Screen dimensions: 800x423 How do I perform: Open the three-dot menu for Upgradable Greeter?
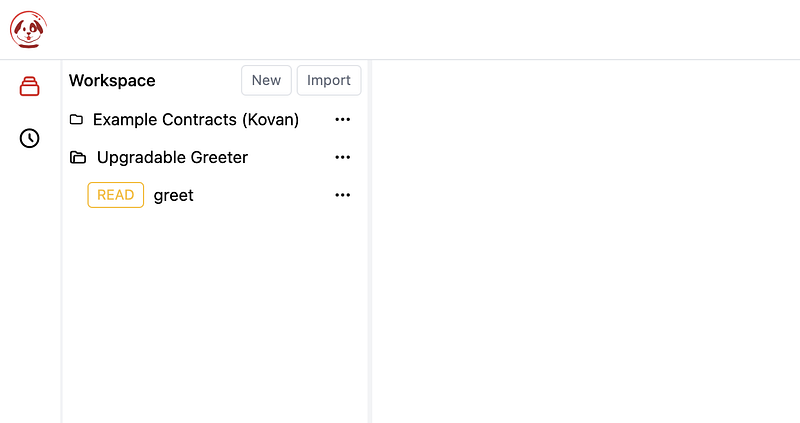point(343,158)
